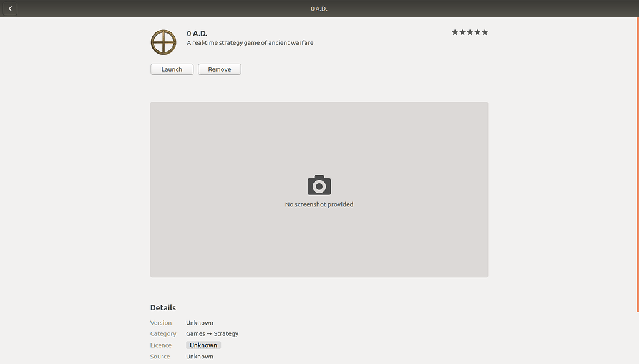Click the Details section heading
The height and width of the screenshot is (364, 639).
click(x=163, y=307)
